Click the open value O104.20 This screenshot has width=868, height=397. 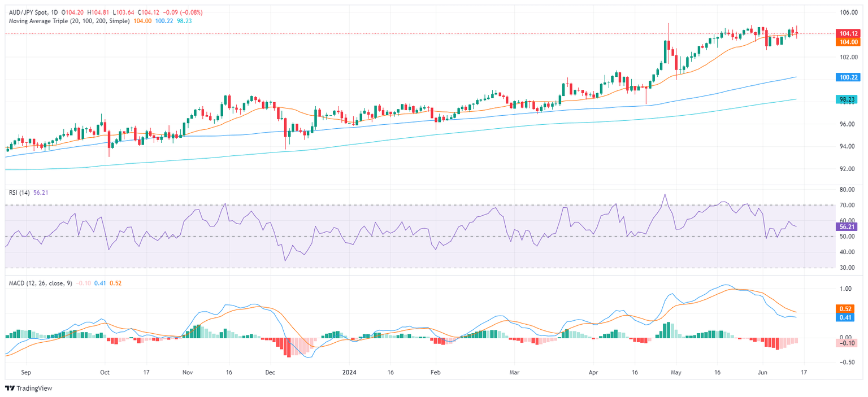coord(72,12)
